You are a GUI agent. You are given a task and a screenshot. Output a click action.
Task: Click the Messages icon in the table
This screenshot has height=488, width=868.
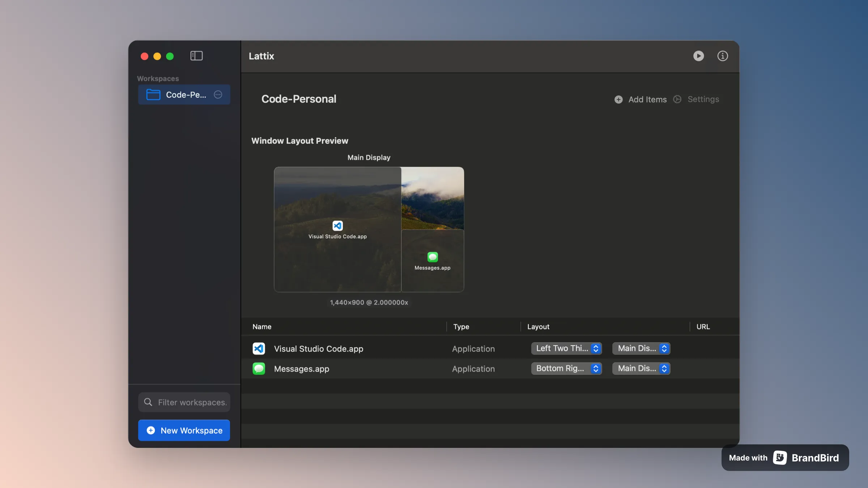click(x=259, y=369)
